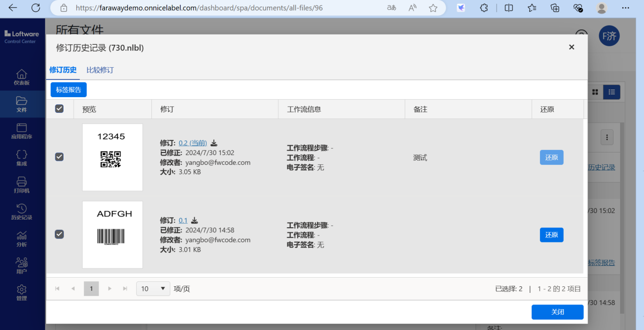Viewport: 644px width, 330px height.
Task: Click the 标签报告 button
Action: click(69, 89)
